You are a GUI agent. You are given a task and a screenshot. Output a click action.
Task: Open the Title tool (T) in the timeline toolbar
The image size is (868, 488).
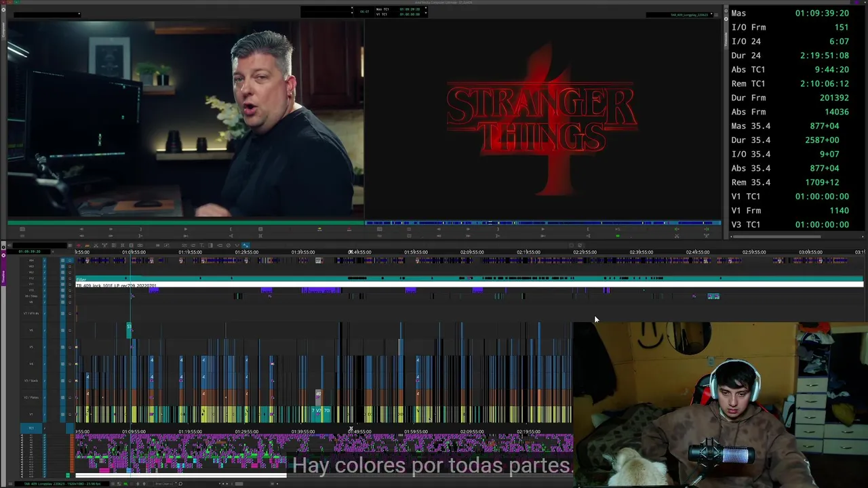[x=201, y=245]
